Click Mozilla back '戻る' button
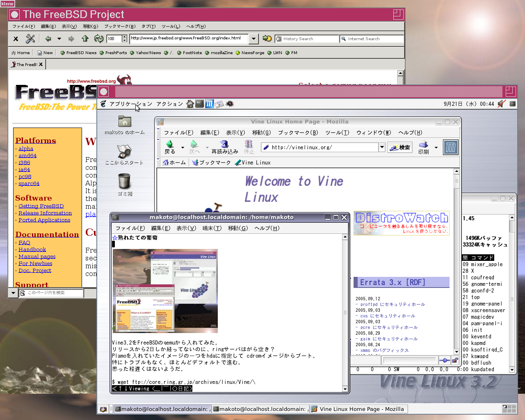525x420 pixels. (170, 147)
